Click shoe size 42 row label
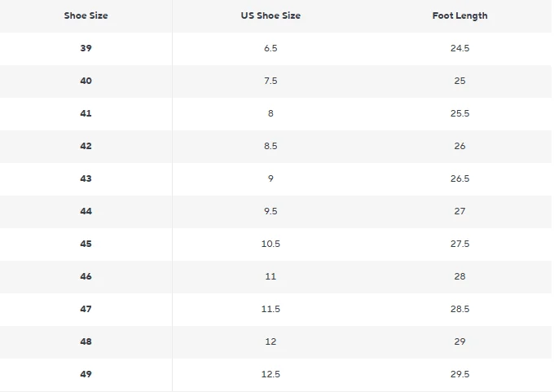The width and height of the screenshot is (554, 392). tap(86, 147)
